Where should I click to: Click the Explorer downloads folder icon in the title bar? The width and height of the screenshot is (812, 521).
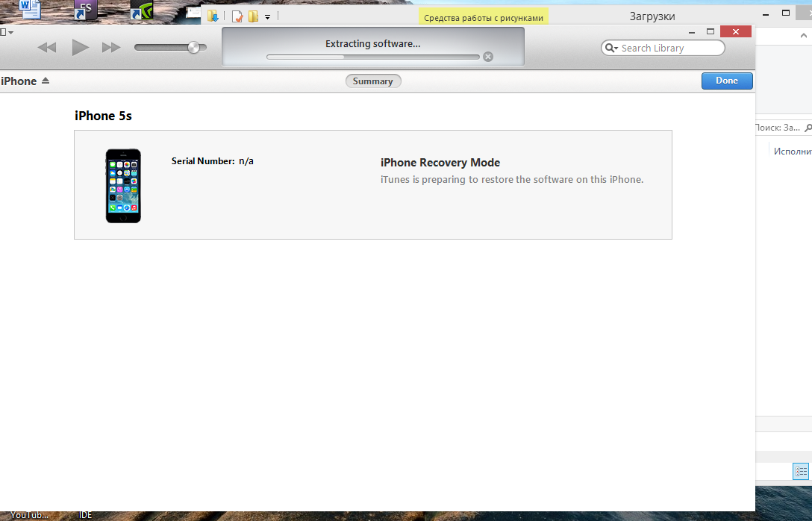click(213, 16)
